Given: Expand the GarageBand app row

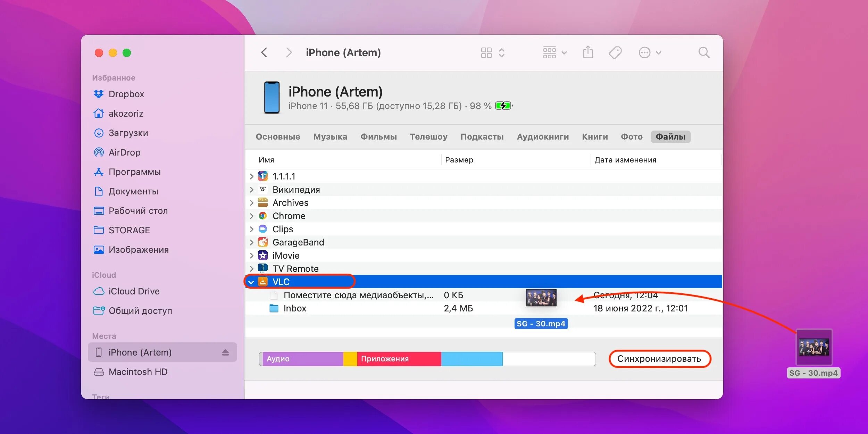Looking at the screenshot, I should pyautogui.click(x=251, y=242).
